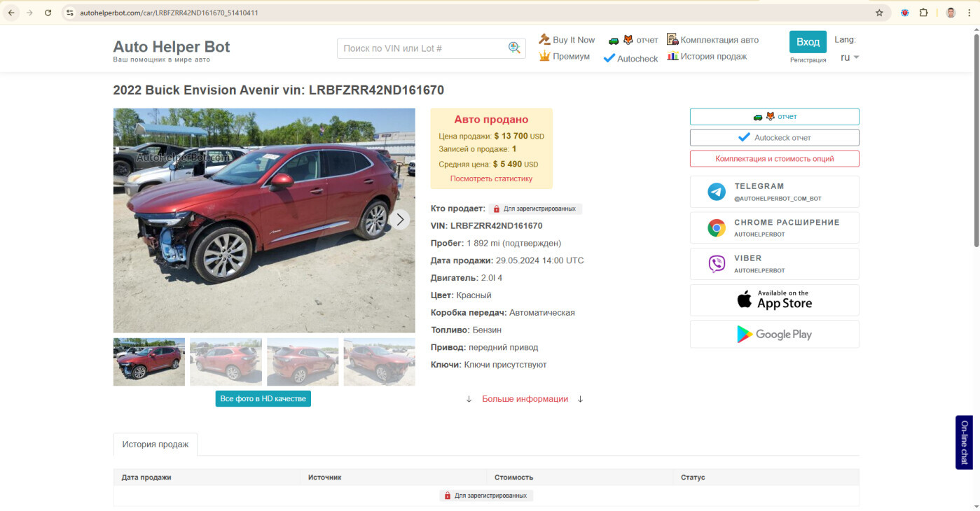Open the App Store download badge
Screen dimensions: 980x511
pos(774,300)
